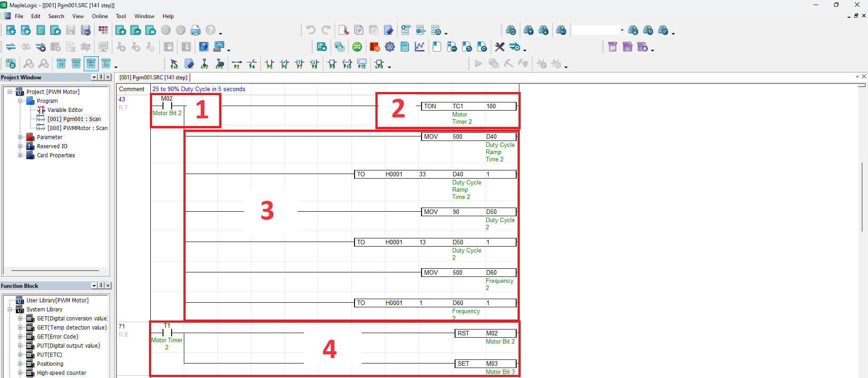Toggle the CMT comment display view button
868x378 pixels.
pyautogui.click(x=91, y=64)
